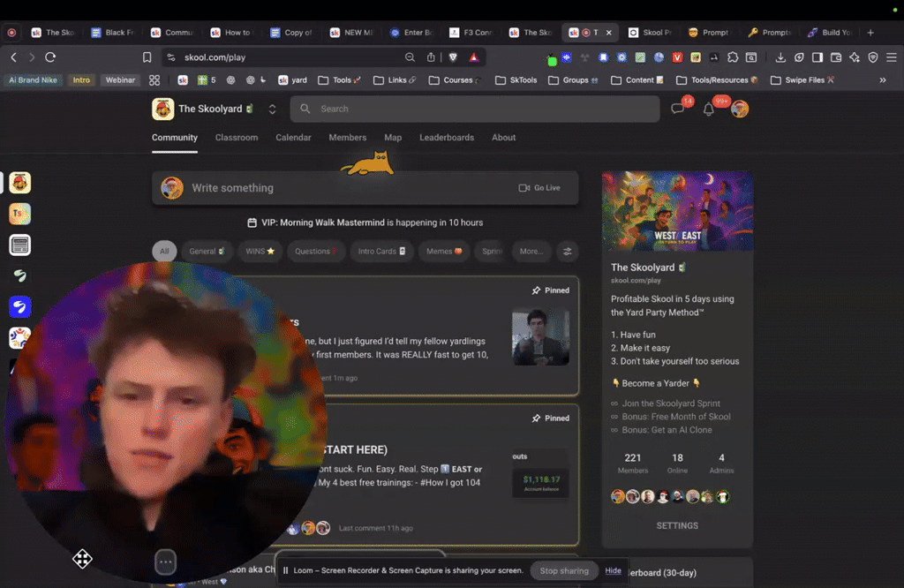Open the apps grid bookmark icon
Screen dimensions: 904x588
click(x=154, y=80)
